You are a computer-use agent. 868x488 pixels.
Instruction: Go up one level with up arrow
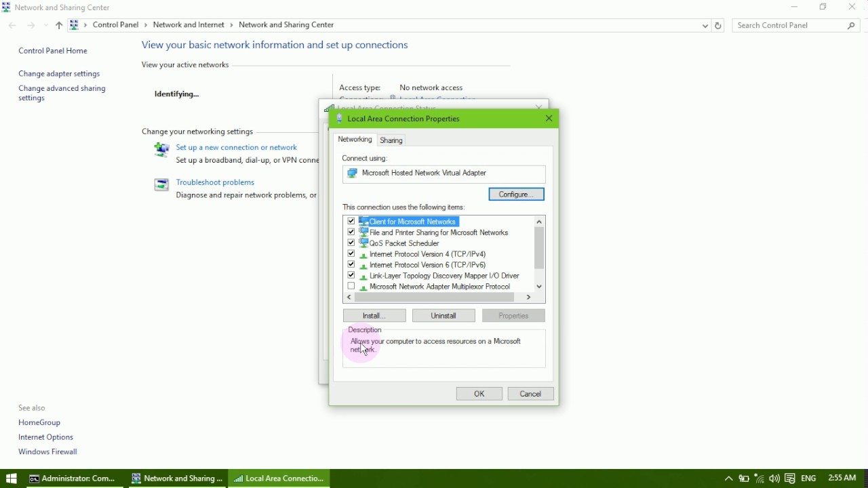[x=59, y=26]
